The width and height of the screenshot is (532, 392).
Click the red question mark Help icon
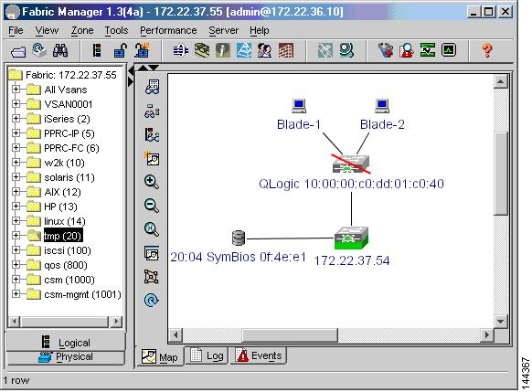click(487, 51)
